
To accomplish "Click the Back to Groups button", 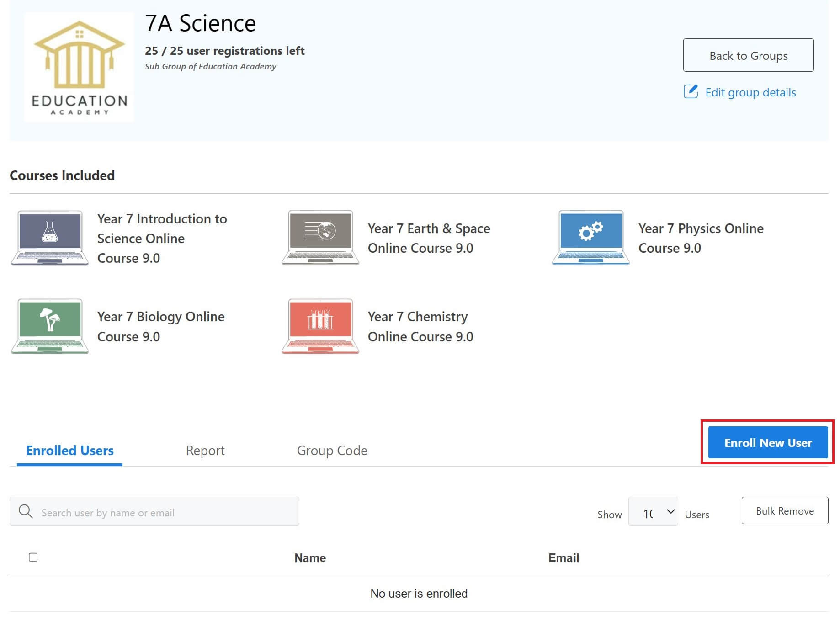I will point(748,55).
